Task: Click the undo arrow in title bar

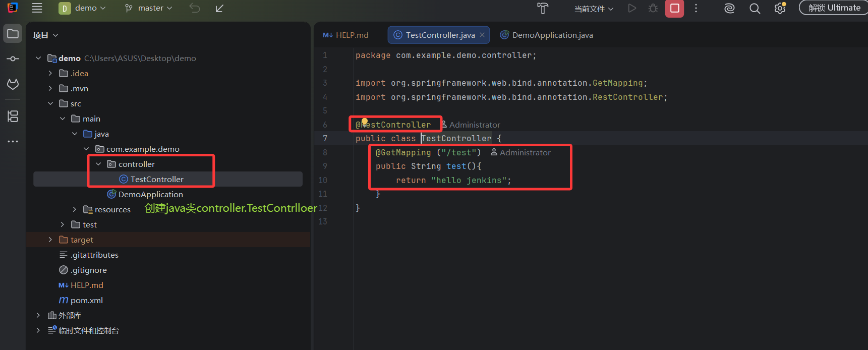Action: click(x=195, y=8)
